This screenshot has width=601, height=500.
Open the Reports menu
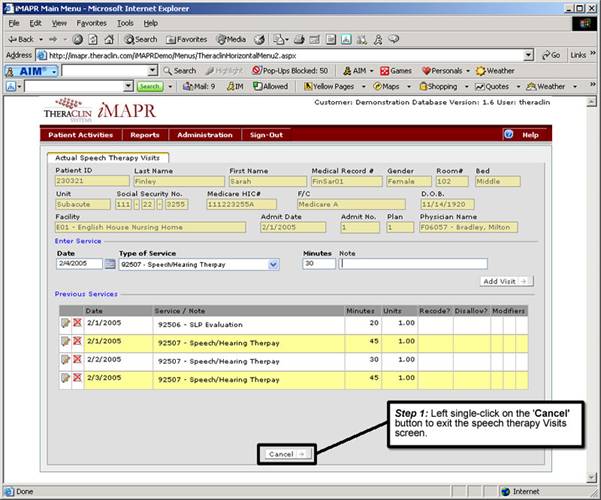click(x=145, y=135)
